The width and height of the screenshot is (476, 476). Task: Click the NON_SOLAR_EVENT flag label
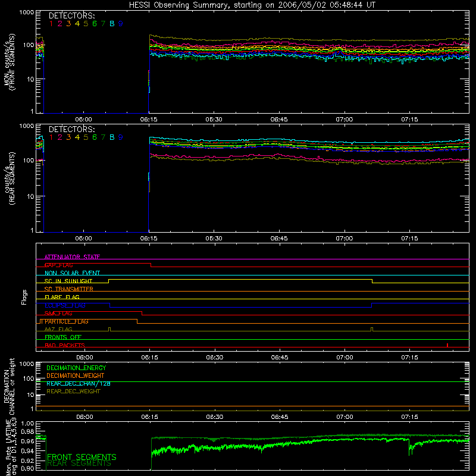(x=72, y=273)
